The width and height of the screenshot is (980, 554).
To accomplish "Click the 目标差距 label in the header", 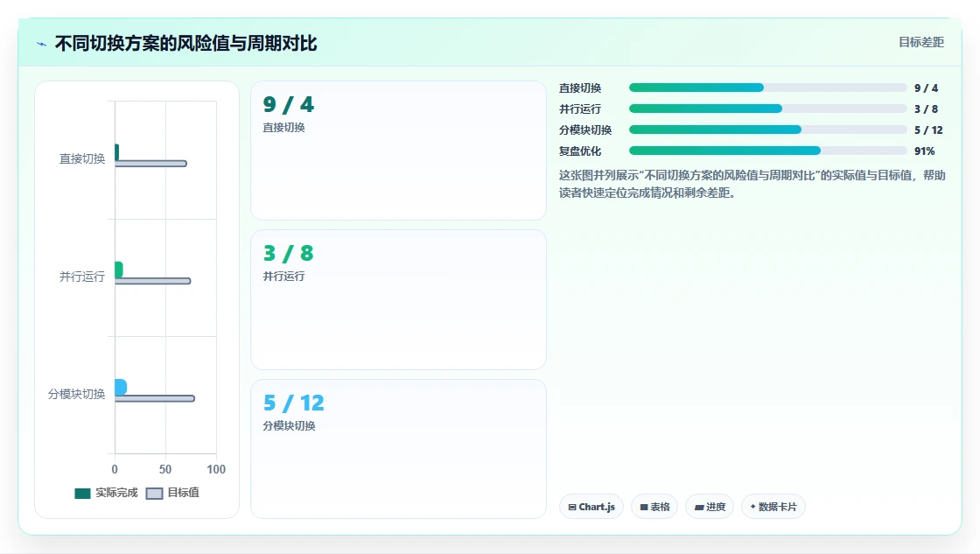I will (x=920, y=42).
